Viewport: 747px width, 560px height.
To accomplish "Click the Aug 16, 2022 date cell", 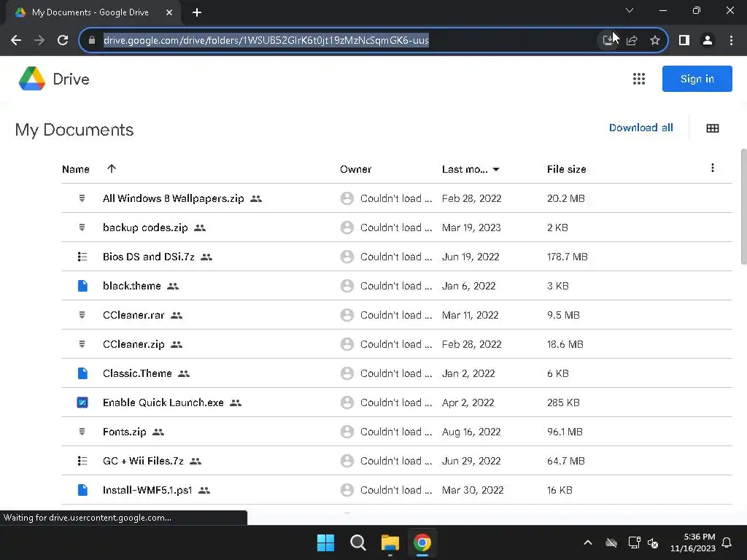I will point(471,432).
